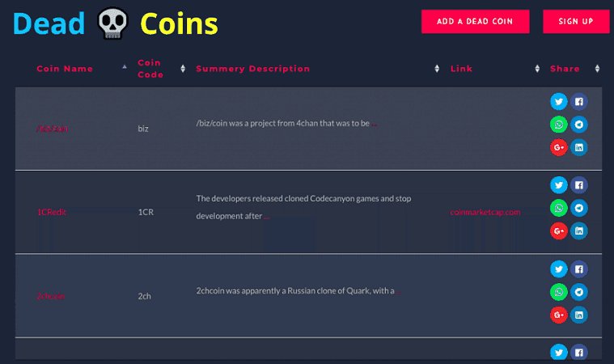Share the biz coin on Twitter

pos(558,102)
